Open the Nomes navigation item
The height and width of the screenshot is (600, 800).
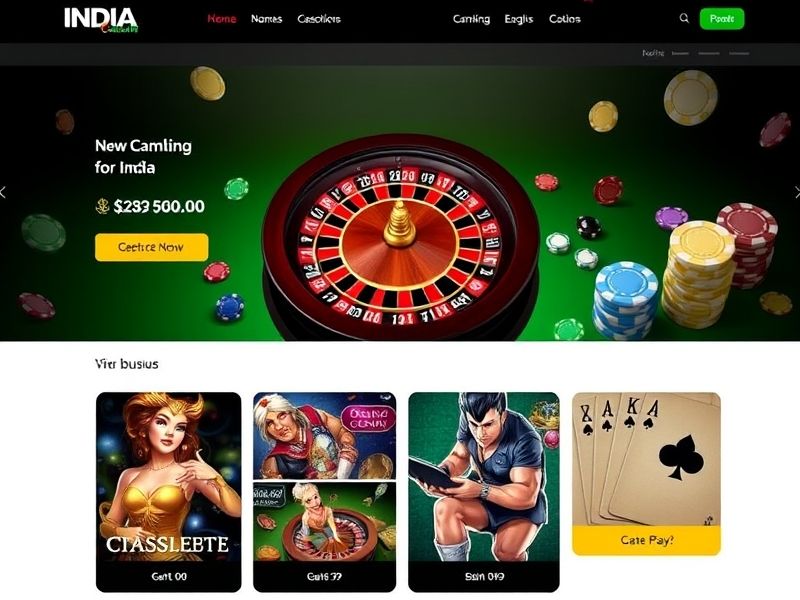point(266,19)
